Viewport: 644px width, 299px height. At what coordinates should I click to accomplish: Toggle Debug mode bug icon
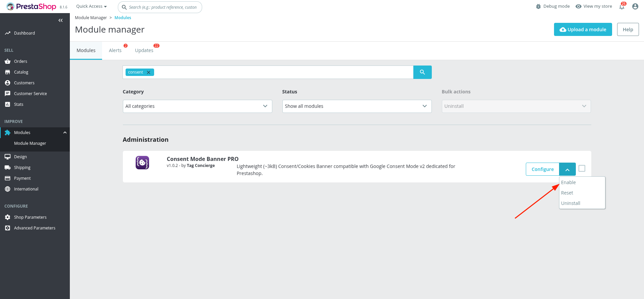538,6
